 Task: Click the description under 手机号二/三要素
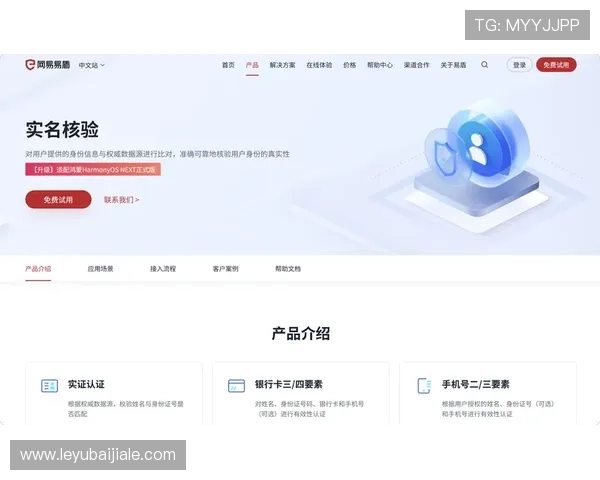[x=498, y=409]
